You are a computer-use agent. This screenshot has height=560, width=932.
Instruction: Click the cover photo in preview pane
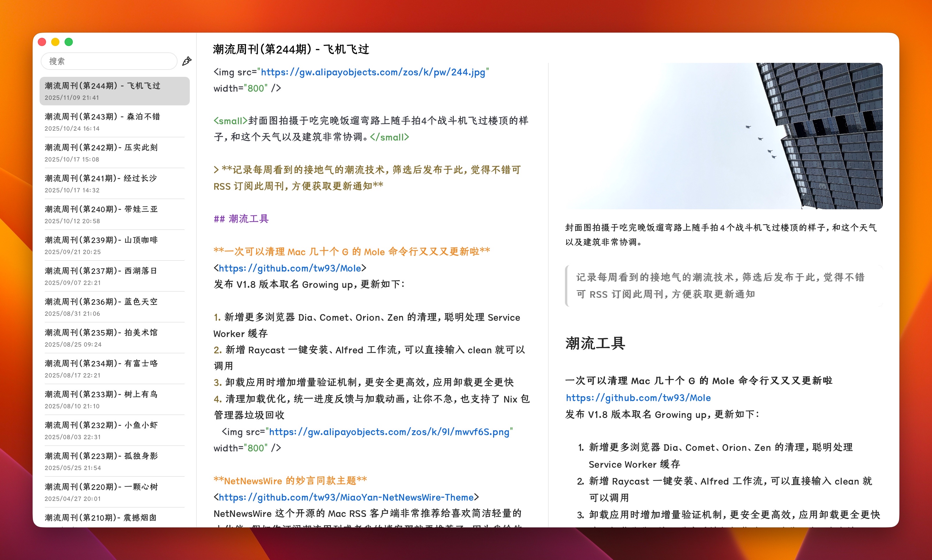click(x=723, y=136)
